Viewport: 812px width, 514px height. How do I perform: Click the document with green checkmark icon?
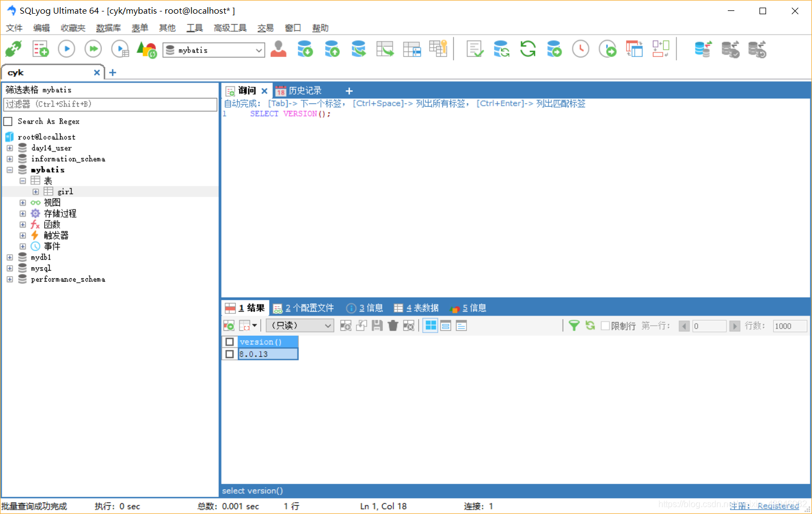coord(475,49)
